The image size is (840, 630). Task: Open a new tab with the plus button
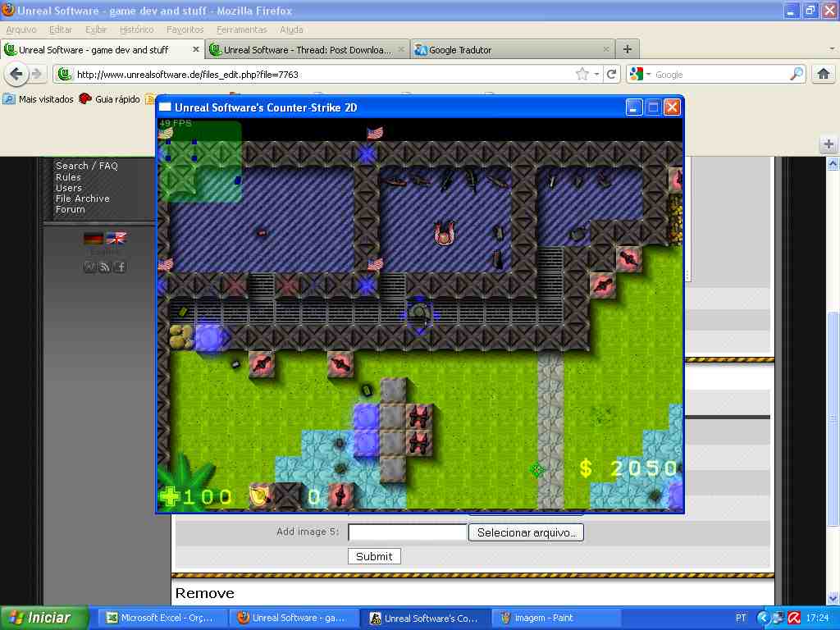coord(628,49)
